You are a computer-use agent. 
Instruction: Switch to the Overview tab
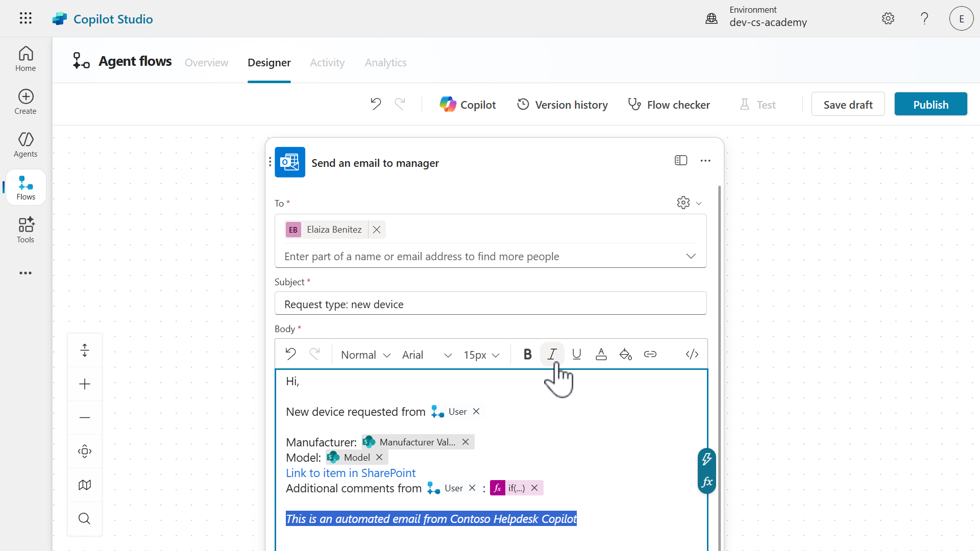(206, 63)
